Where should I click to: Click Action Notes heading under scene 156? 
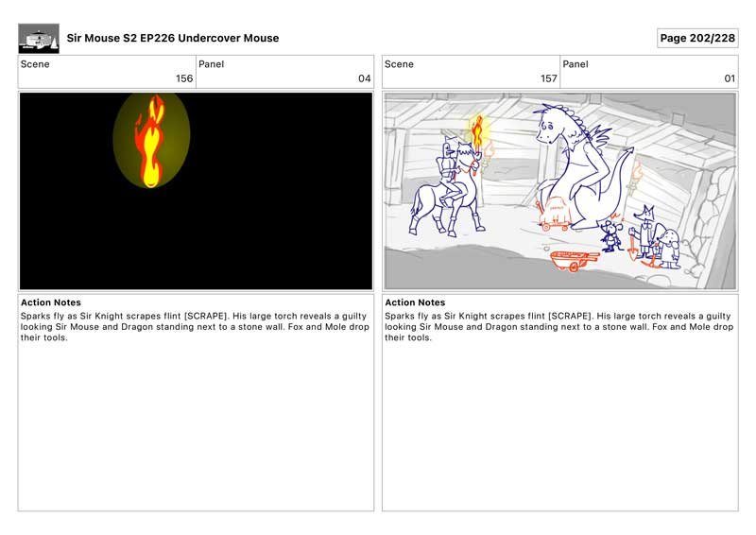51,302
